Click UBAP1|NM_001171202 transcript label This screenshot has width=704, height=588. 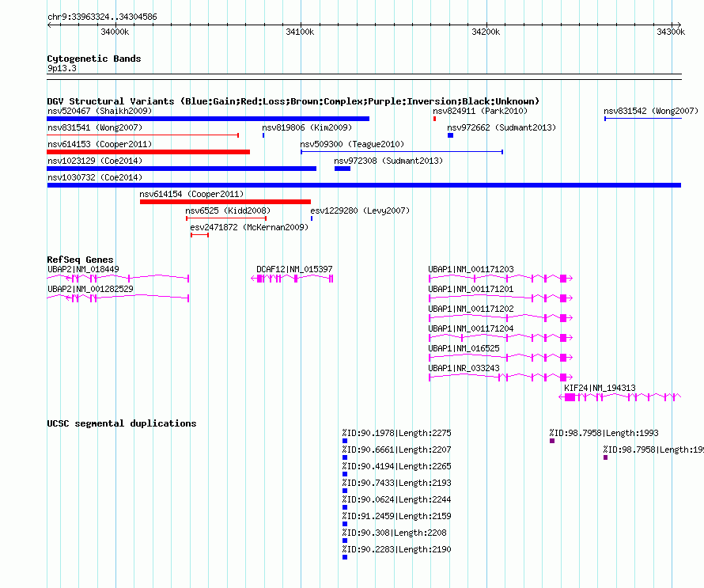coord(471,309)
